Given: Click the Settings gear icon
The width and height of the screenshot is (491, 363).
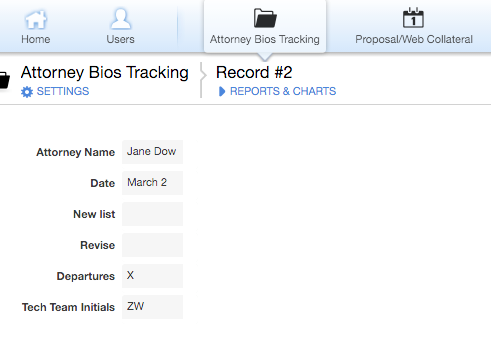Looking at the screenshot, I should pyautogui.click(x=27, y=92).
